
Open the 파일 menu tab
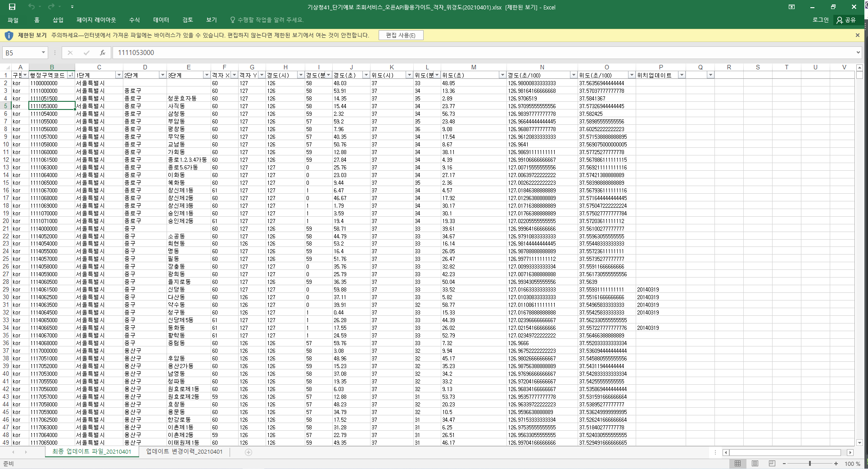click(x=13, y=20)
